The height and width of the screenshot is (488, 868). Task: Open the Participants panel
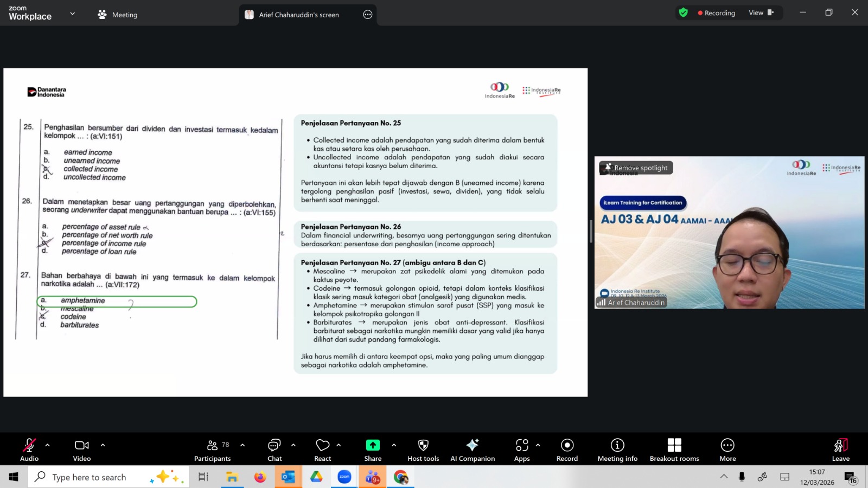point(213,449)
